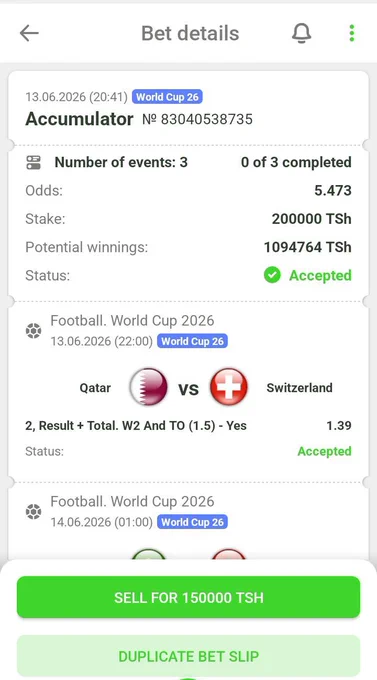
Task: Open the three-dot overflow menu
Action: tap(352, 33)
